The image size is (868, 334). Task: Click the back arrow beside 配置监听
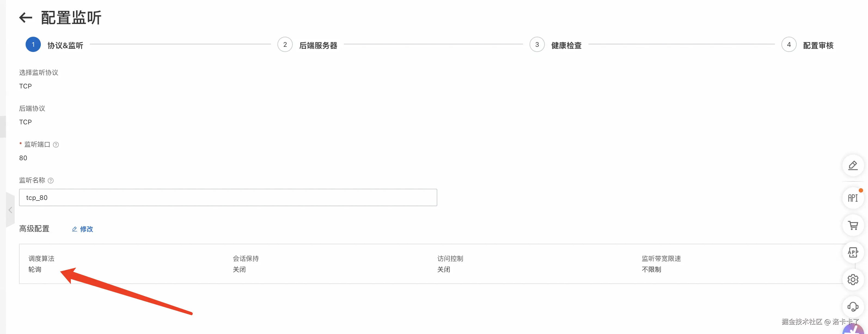click(26, 17)
